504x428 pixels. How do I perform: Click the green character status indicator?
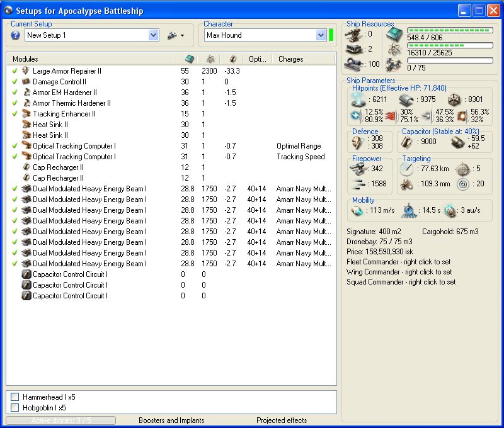[331, 35]
